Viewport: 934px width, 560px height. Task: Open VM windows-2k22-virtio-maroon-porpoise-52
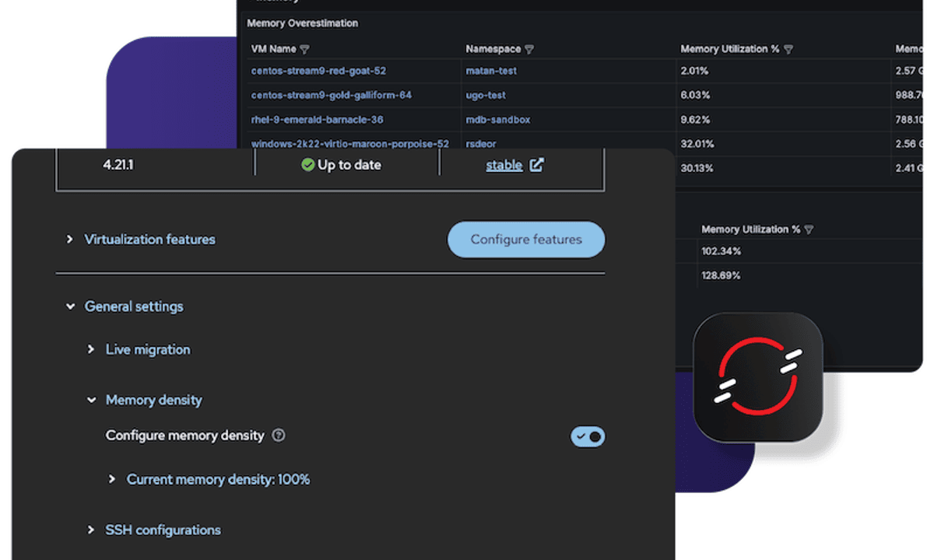pyautogui.click(x=350, y=144)
